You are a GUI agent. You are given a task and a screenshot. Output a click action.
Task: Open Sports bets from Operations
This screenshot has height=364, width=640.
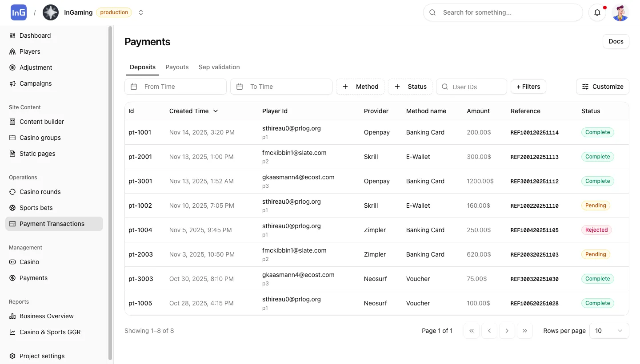(x=36, y=208)
